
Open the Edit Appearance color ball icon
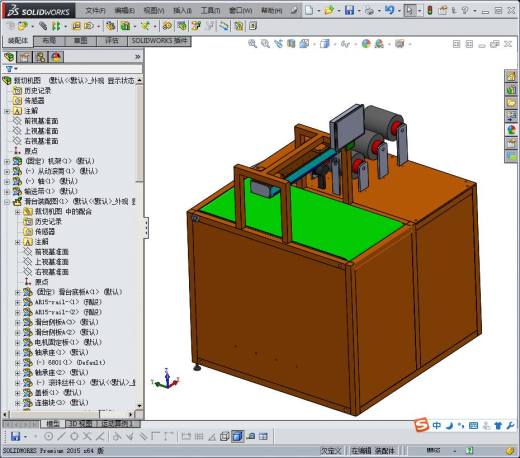click(x=366, y=44)
